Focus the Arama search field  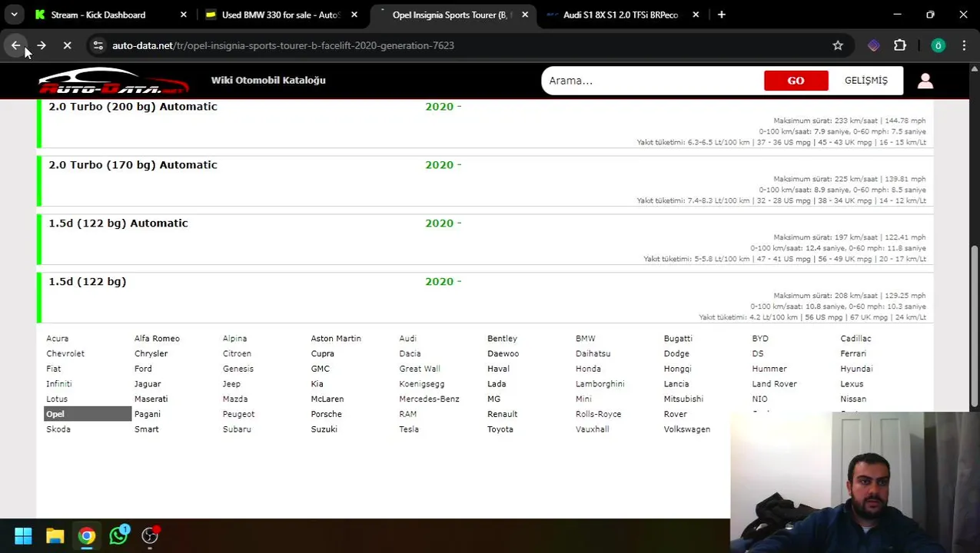tap(653, 81)
